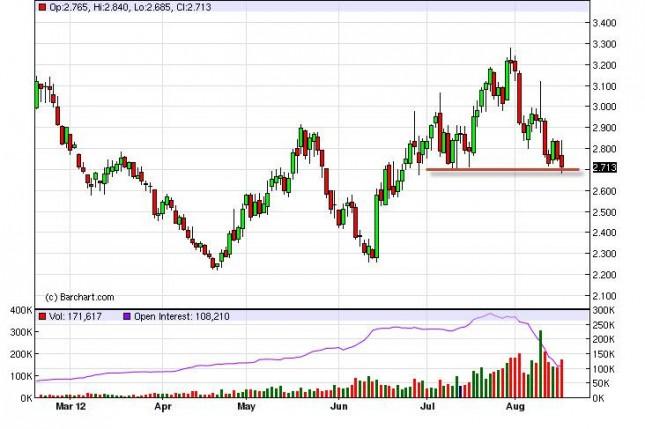645x429 pixels.
Task: Click the 2.900 price axis label
Action: pyautogui.click(x=604, y=128)
